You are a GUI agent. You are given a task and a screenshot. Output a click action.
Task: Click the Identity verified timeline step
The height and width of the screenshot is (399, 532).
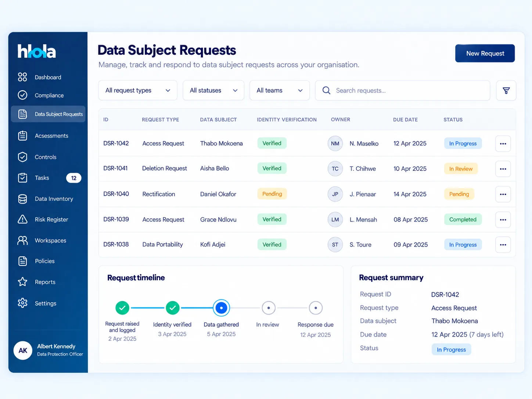coord(172,308)
